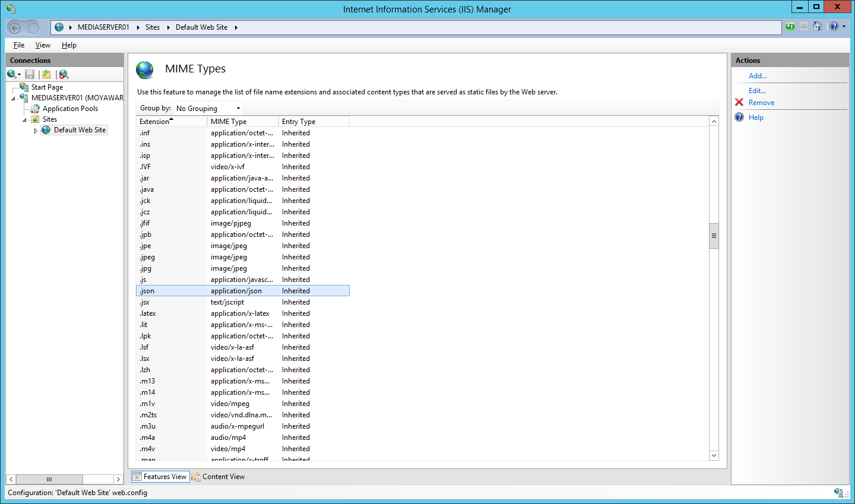Click the red X Remove icon in Actions

[740, 102]
